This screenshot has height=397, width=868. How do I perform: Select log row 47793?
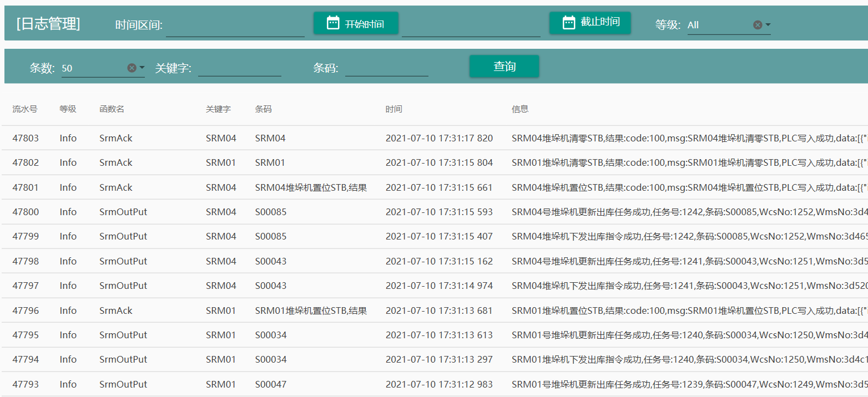434,384
